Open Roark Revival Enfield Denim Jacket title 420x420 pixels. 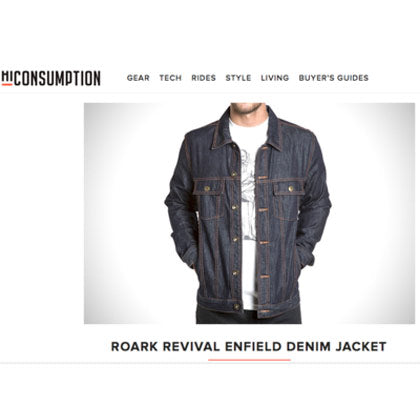click(x=249, y=346)
